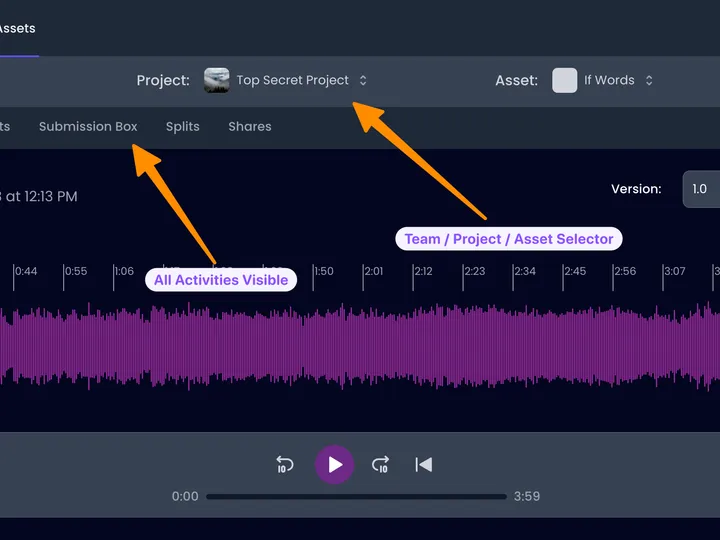
Task: Click the 1:50 timeline marker
Action: (323, 271)
